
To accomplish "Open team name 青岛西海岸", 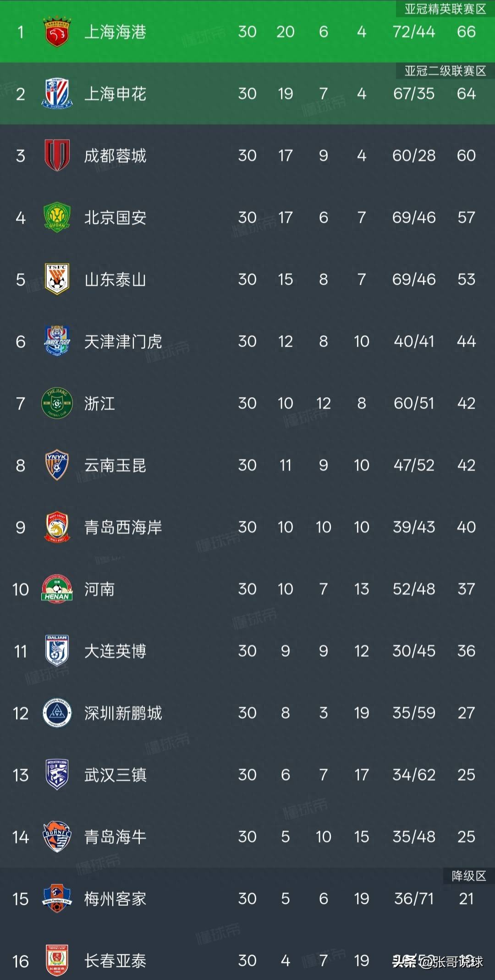I will [123, 527].
